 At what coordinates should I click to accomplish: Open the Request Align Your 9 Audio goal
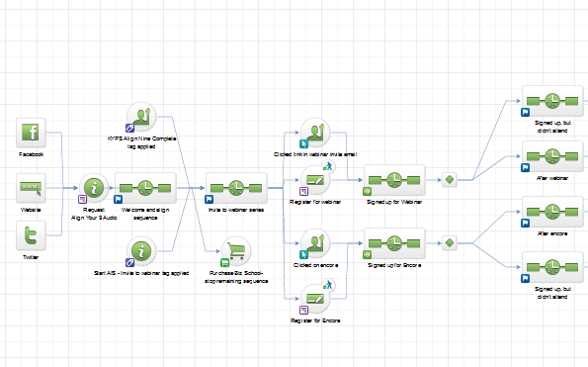tap(94, 188)
